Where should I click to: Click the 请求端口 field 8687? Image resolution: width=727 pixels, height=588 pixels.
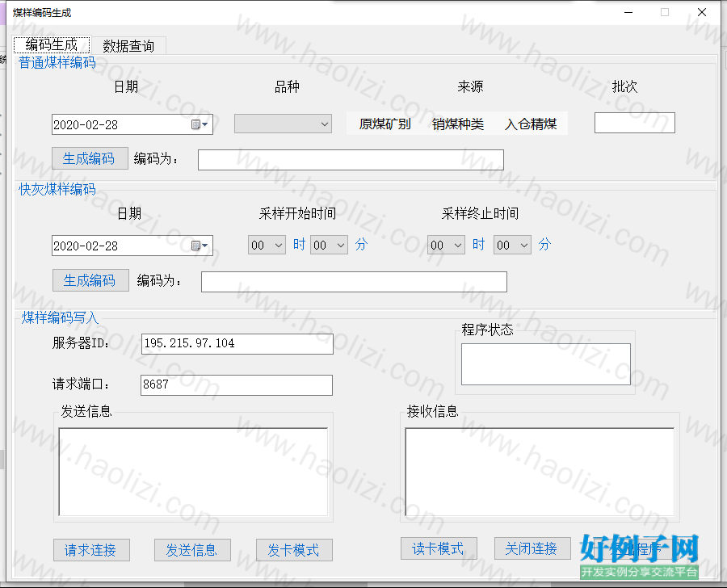pos(237,385)
